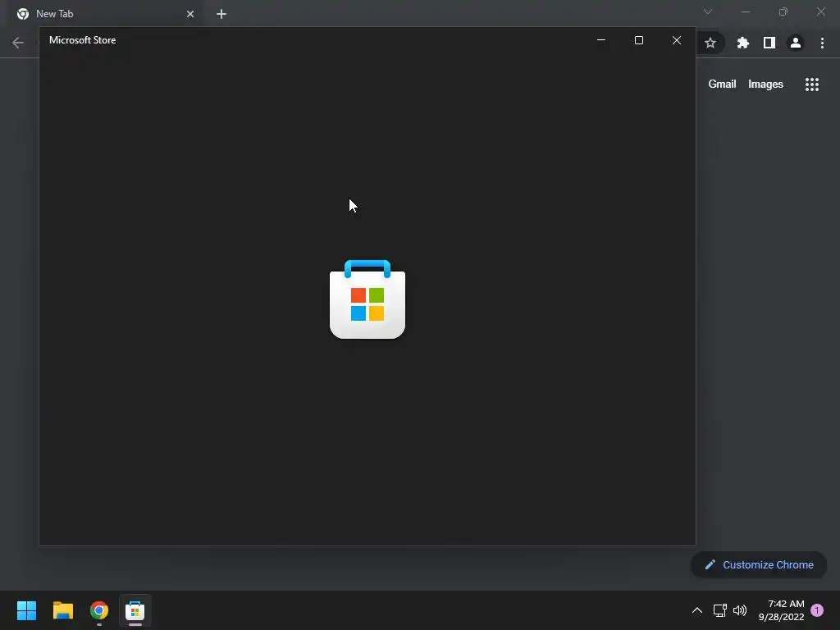The height and width of the screenshot is (630, 840).
Task: Click the Microsoft Store taskbar icon
Action: click(135, 610)
